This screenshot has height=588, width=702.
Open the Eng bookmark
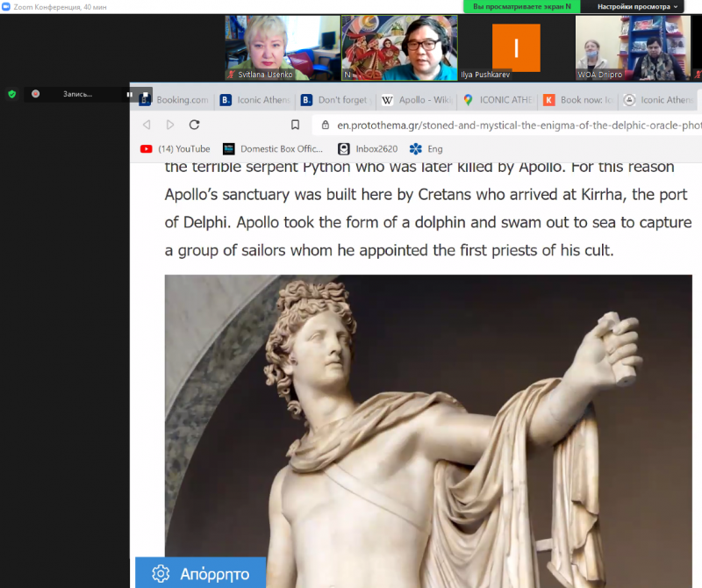[426, 148]
